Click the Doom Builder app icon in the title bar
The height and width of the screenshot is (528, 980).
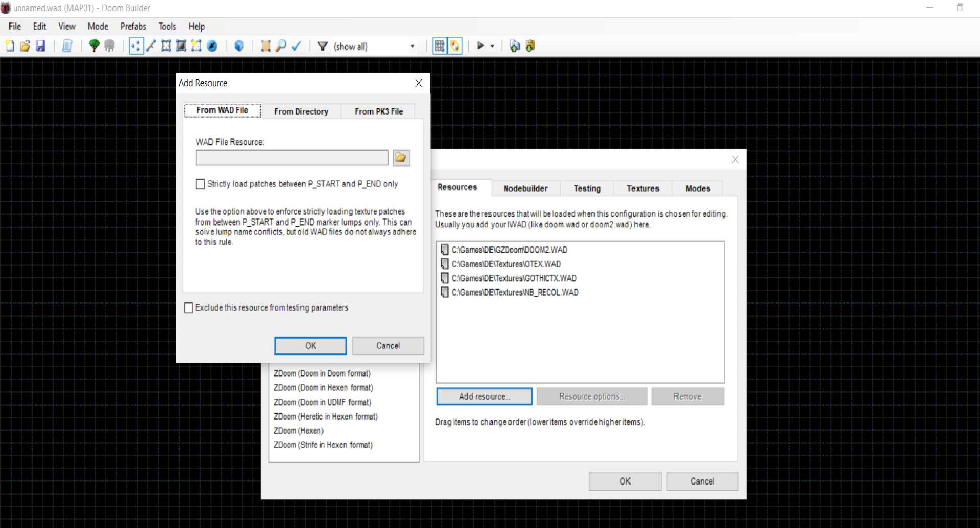click(x=6, y=8)
